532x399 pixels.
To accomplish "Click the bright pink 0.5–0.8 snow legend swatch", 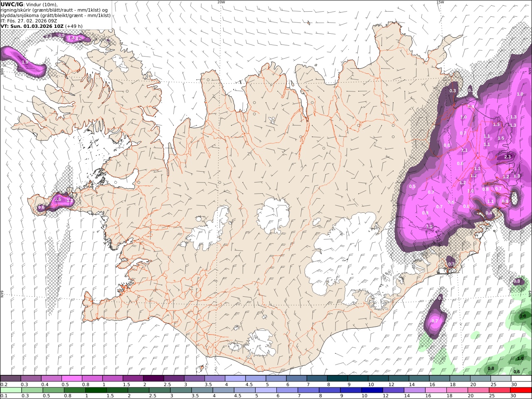I will 71,379.
